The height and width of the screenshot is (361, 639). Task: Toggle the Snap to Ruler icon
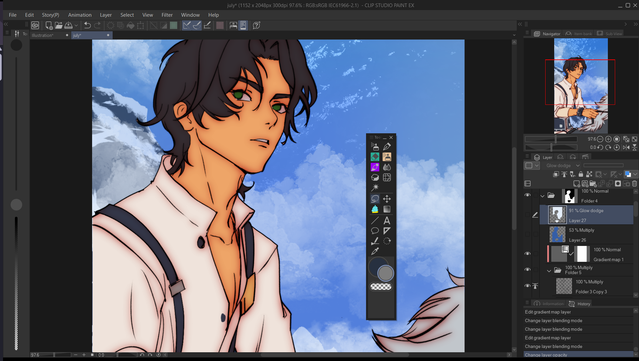point(187,25)
